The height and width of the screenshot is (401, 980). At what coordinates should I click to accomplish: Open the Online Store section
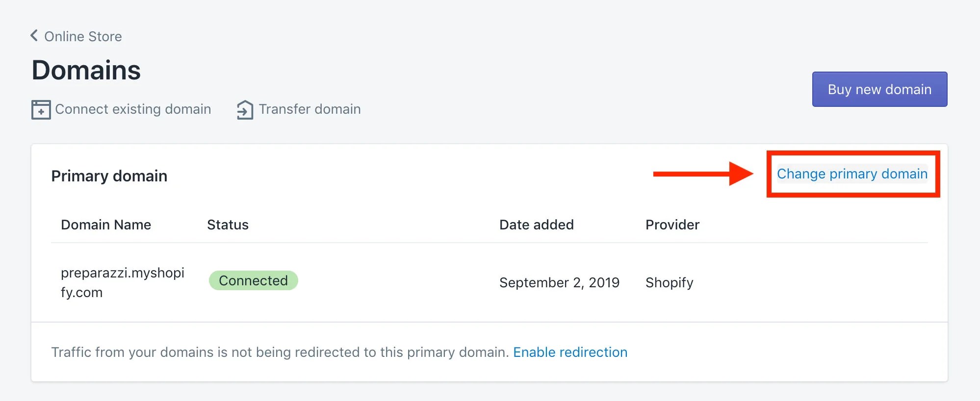83,36
